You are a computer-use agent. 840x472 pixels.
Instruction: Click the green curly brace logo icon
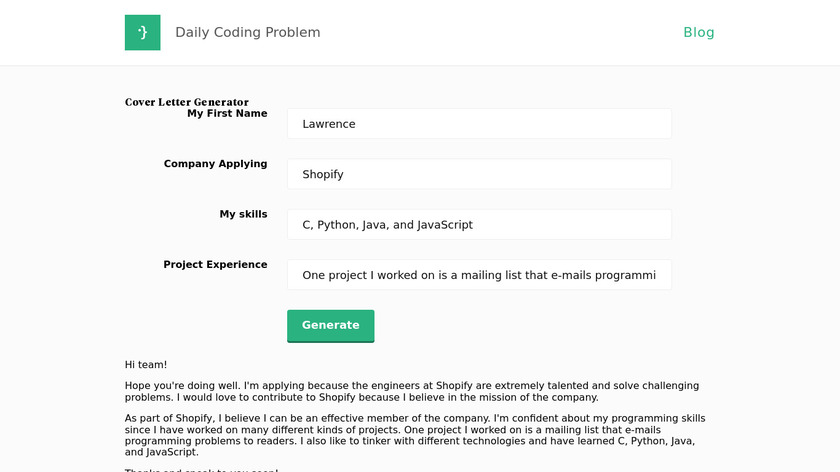[142, 32]
